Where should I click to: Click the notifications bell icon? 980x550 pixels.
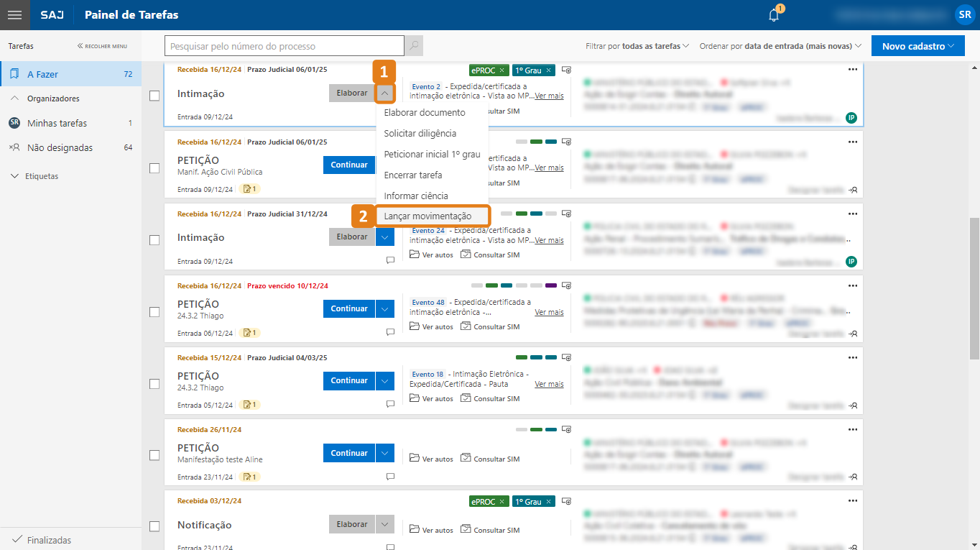click(774, 15)
